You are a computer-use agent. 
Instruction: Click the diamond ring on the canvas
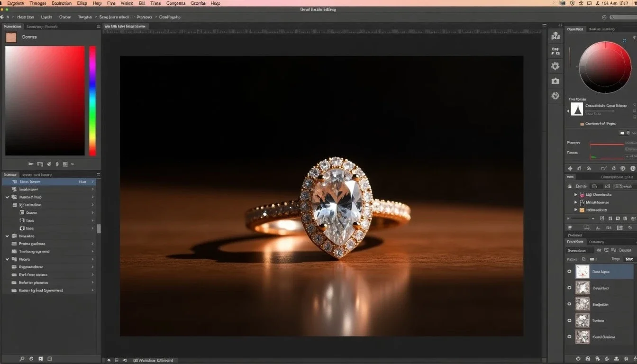coord(327,208)
